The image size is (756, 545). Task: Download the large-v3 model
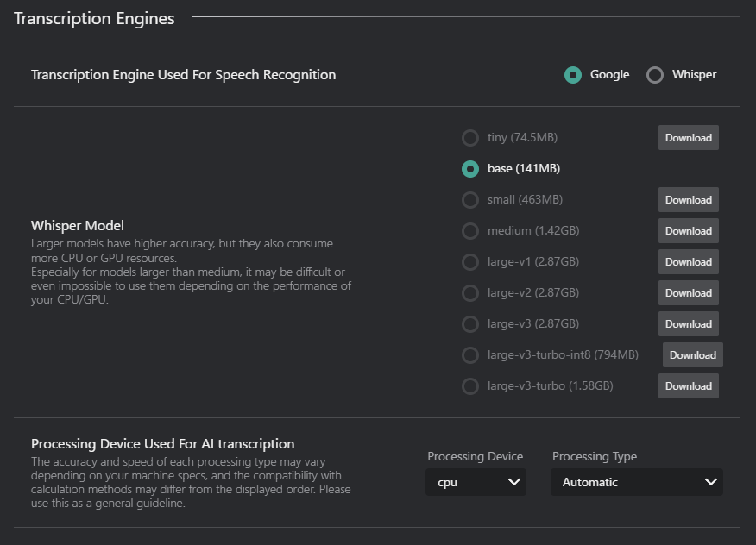[x=688, y=323]
